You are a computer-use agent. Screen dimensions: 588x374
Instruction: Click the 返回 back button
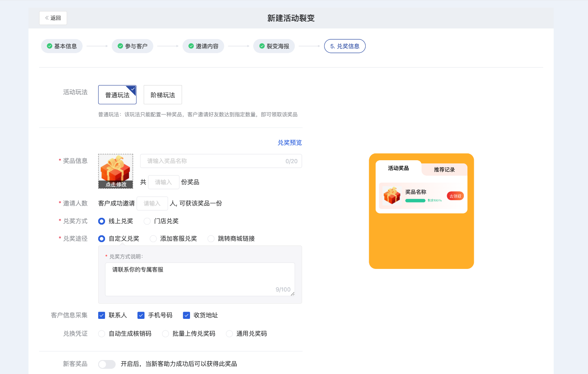point(53,18)
